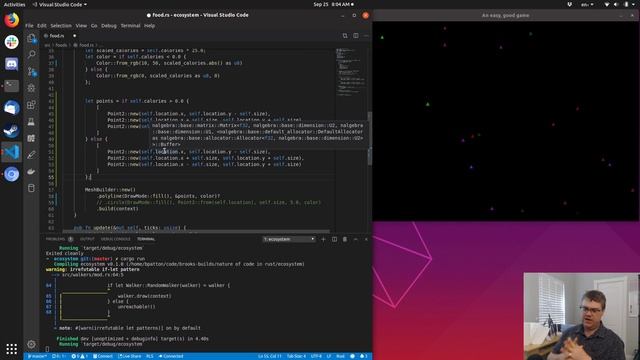Open the Help menu
The height and width of the screenshot is (360, 640).
point(149,26)
